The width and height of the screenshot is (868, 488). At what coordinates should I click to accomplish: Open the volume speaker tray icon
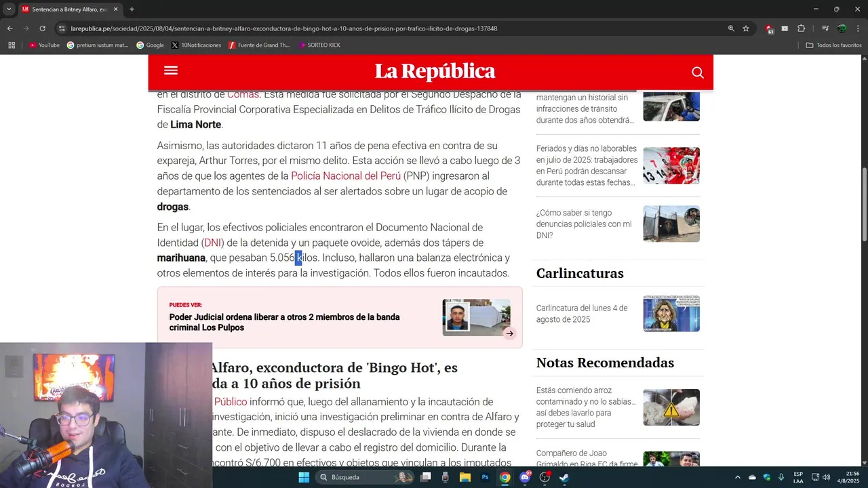click(x=826, y=477)
